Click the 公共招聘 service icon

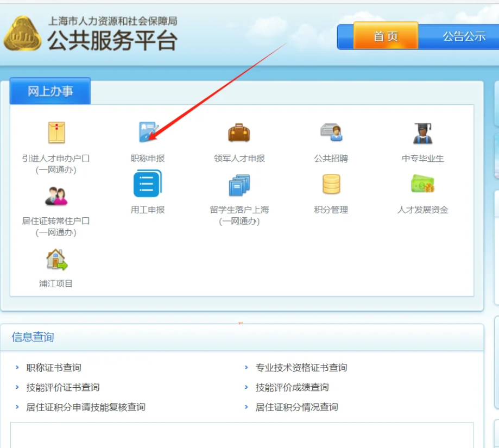click(x=330, y=132)
